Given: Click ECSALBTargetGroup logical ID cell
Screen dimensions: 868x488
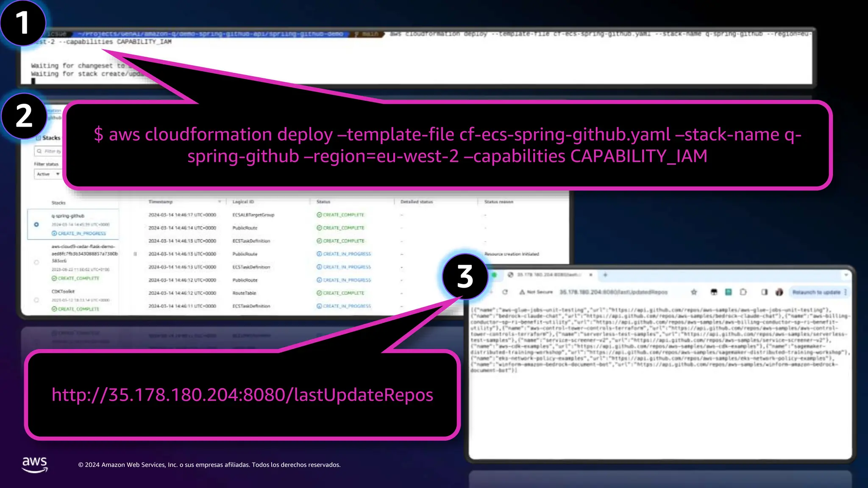Looking at the screenshot, I should (253, 215).
